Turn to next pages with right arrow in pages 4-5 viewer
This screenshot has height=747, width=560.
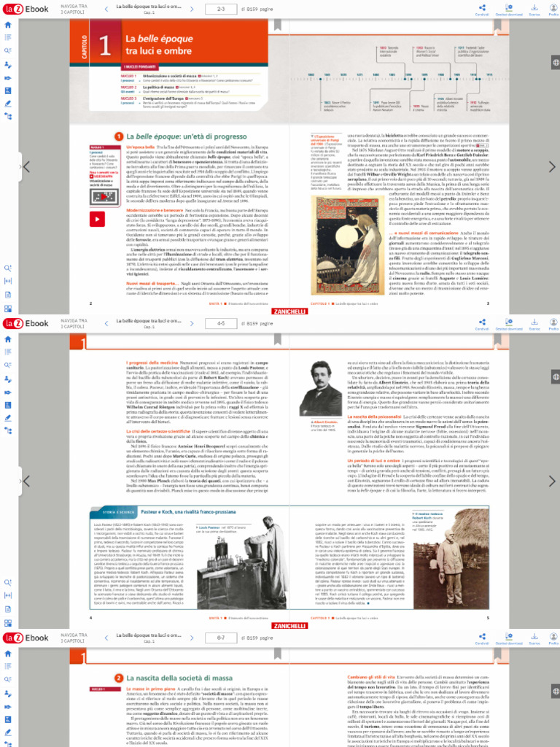[552, 481]
